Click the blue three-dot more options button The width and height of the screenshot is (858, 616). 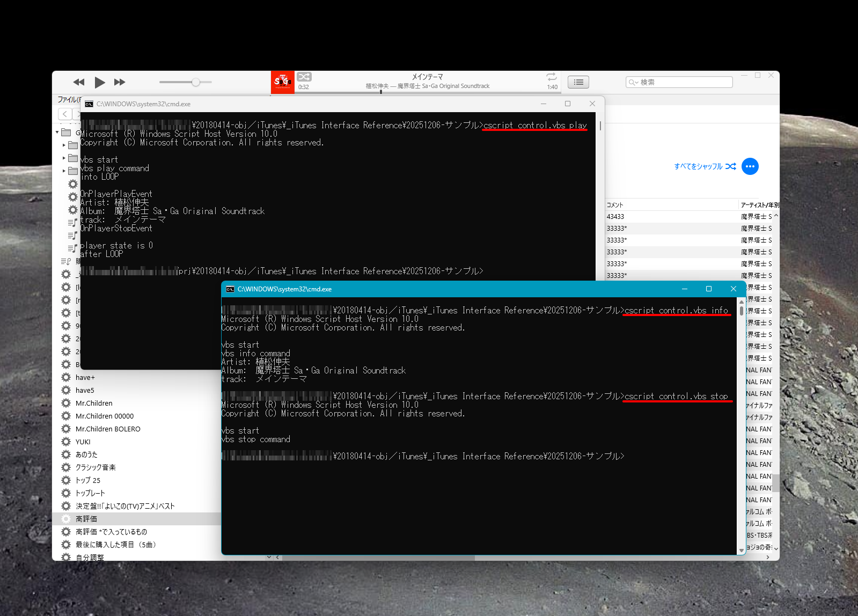pyautogui.click(x=750, y=166)
